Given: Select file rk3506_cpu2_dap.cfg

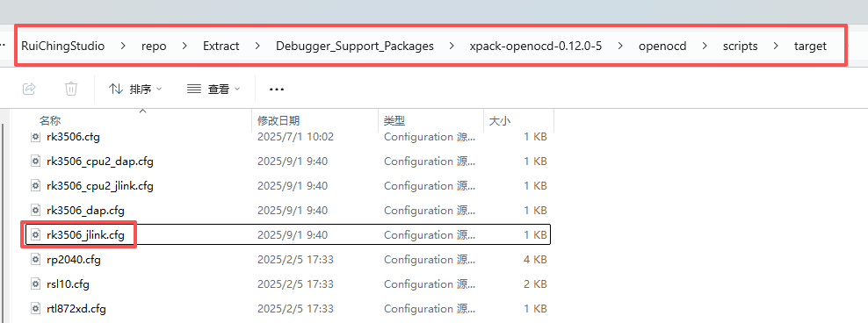Looking at the screenshot, I should tap(99, 161).
